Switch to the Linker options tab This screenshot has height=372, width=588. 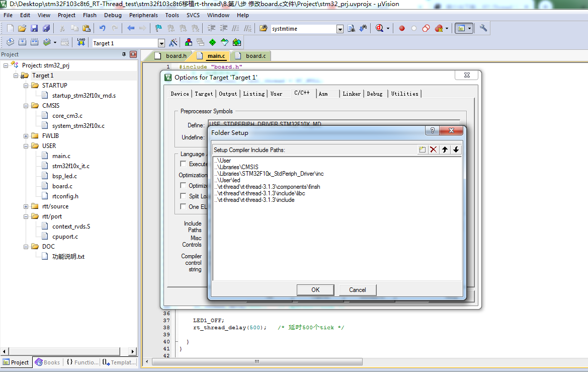pos(352,94)
